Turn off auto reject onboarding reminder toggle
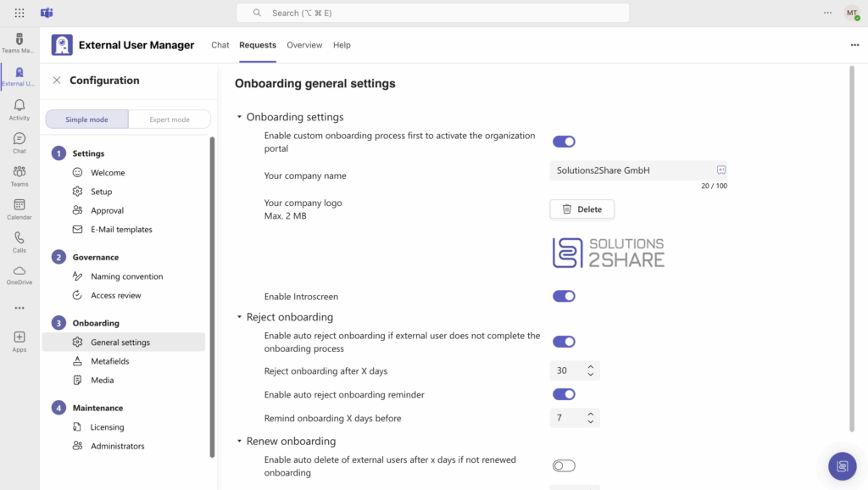Screen dimensions: 868x490 pyautogui.click(x=564, y=394)
